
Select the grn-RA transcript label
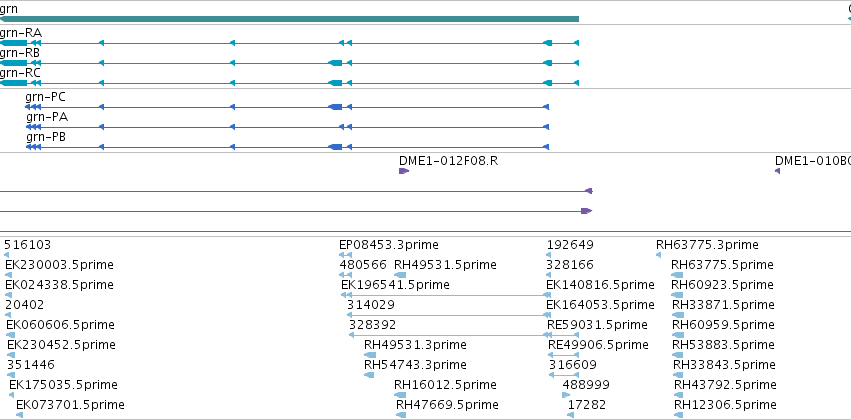point(21,33)
